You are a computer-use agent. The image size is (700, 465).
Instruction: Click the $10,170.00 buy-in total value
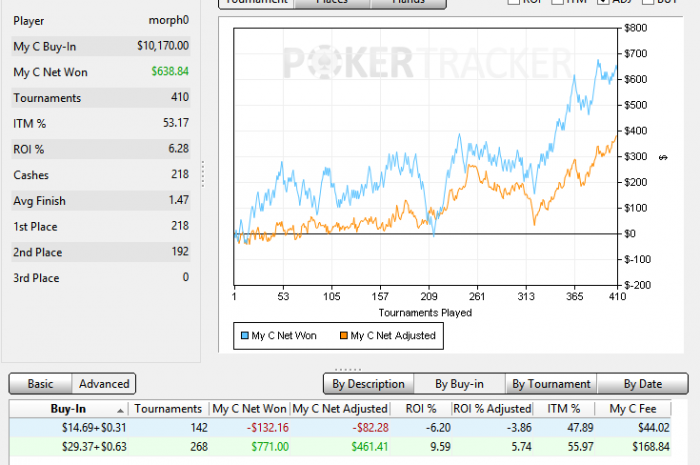pyautogui.click(x=163, y=46)
